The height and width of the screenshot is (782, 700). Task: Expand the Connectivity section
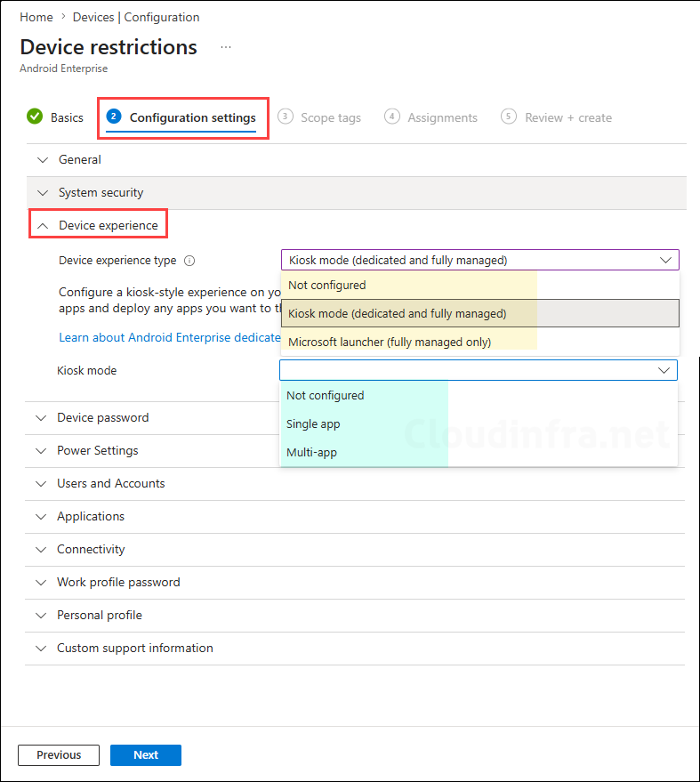pos(355,549)
